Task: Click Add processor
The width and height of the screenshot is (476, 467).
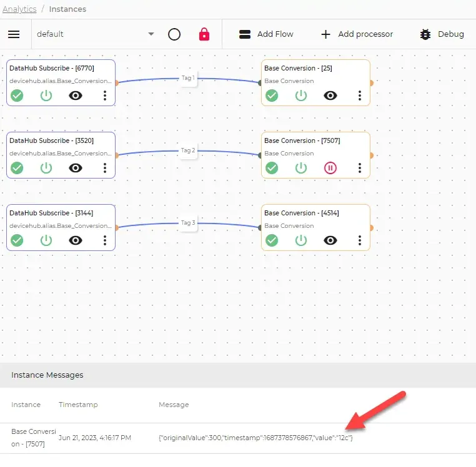Action: pyautogui.click(x=357, y=34)
